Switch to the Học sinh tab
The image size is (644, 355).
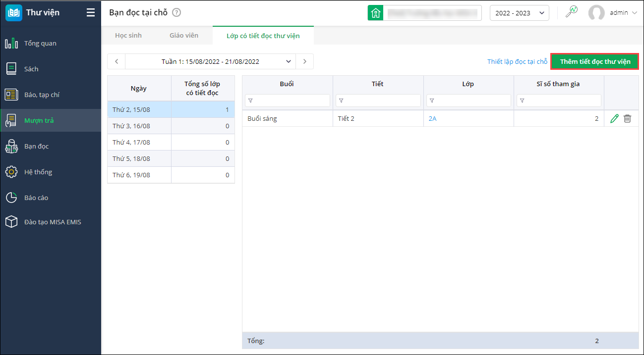(128, 36)
